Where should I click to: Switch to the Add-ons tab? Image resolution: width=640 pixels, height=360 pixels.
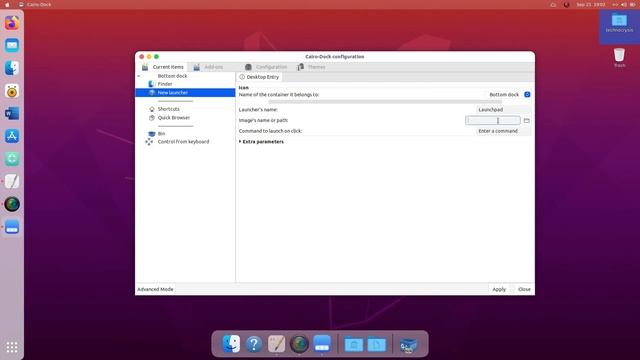click(x=209, y=67)
